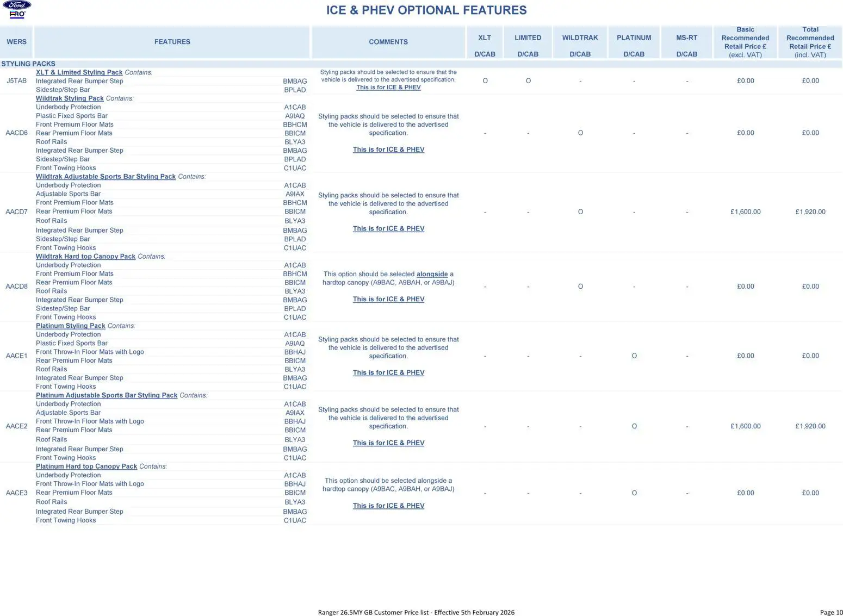Click the COMMENTS column header
The height and width of the screenshot is (616, 843).
click(x=388, y=42)
